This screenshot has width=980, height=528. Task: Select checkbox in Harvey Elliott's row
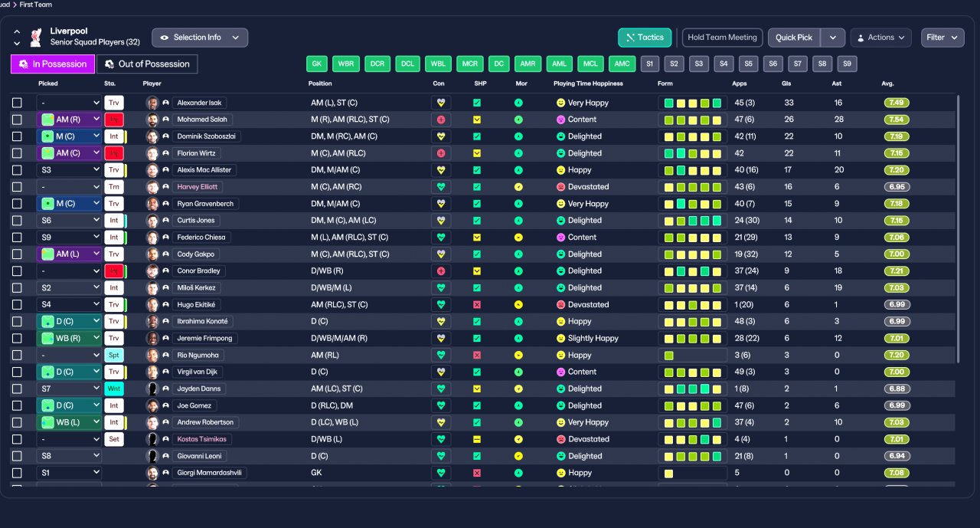pos(17,187)
